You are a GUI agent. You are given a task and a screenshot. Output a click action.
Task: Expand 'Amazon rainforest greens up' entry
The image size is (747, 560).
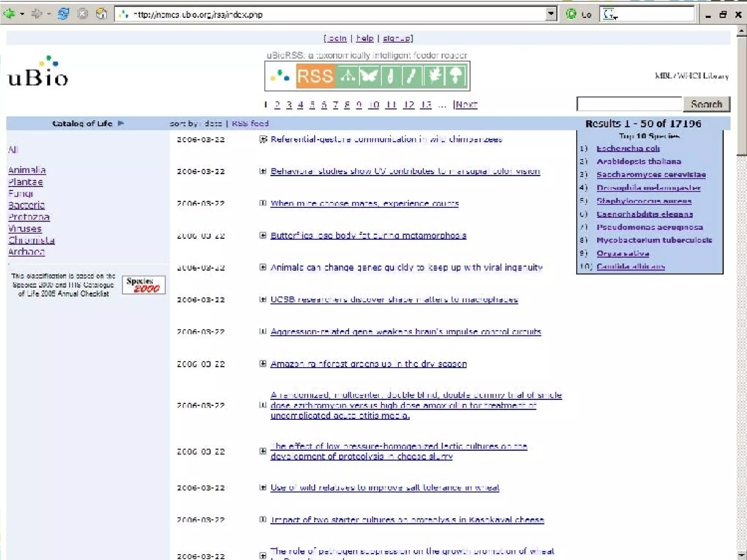[x=263, y=363]
